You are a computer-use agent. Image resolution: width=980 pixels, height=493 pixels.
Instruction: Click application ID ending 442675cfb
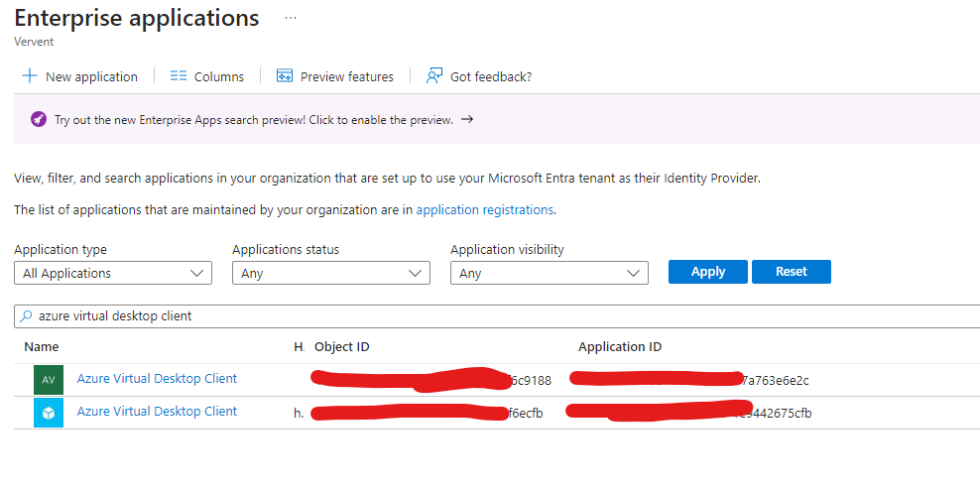click(688, 413)
